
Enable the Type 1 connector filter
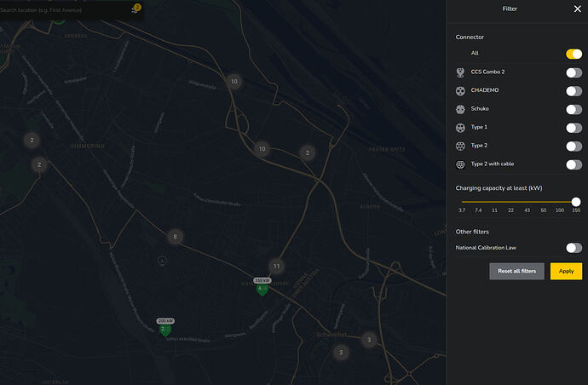point(574,128)
